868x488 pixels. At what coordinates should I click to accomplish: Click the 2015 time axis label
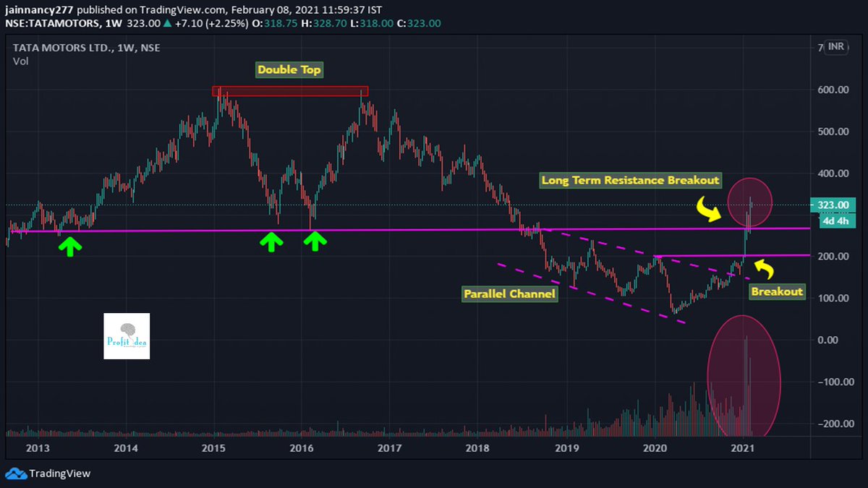213,449
